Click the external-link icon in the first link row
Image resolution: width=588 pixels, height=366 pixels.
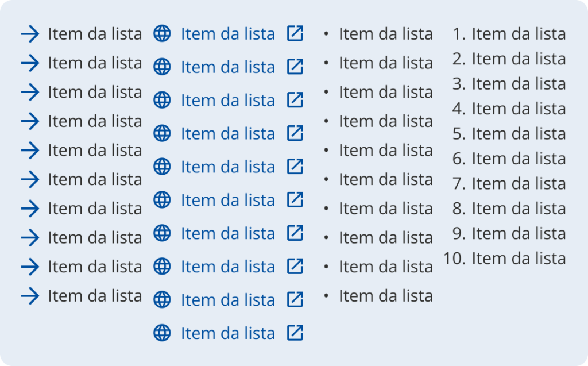[295, 34]
